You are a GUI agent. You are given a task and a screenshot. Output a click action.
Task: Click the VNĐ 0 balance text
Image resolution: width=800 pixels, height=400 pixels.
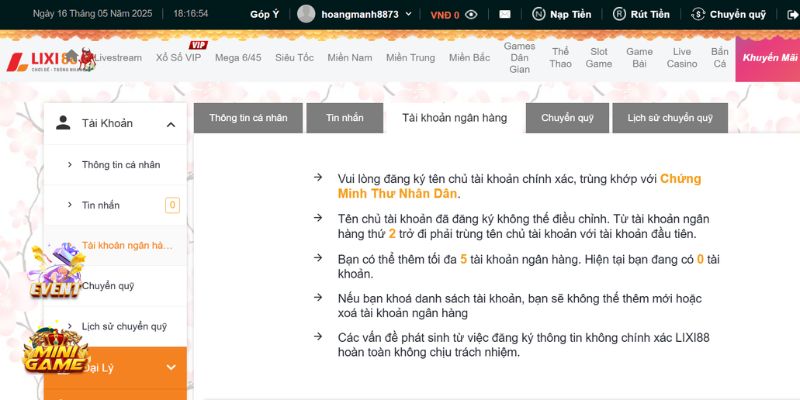click(445, 15)
